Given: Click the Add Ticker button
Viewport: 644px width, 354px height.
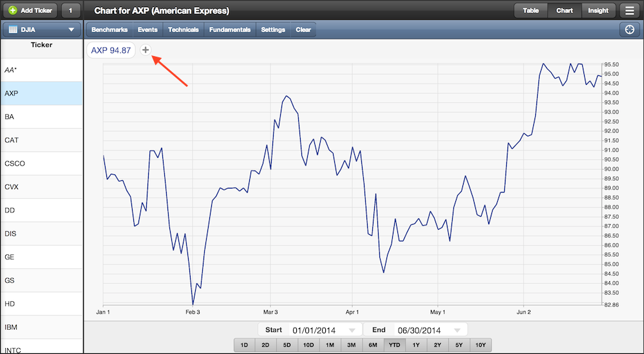Looking at the screenshot, I should 30,11.
